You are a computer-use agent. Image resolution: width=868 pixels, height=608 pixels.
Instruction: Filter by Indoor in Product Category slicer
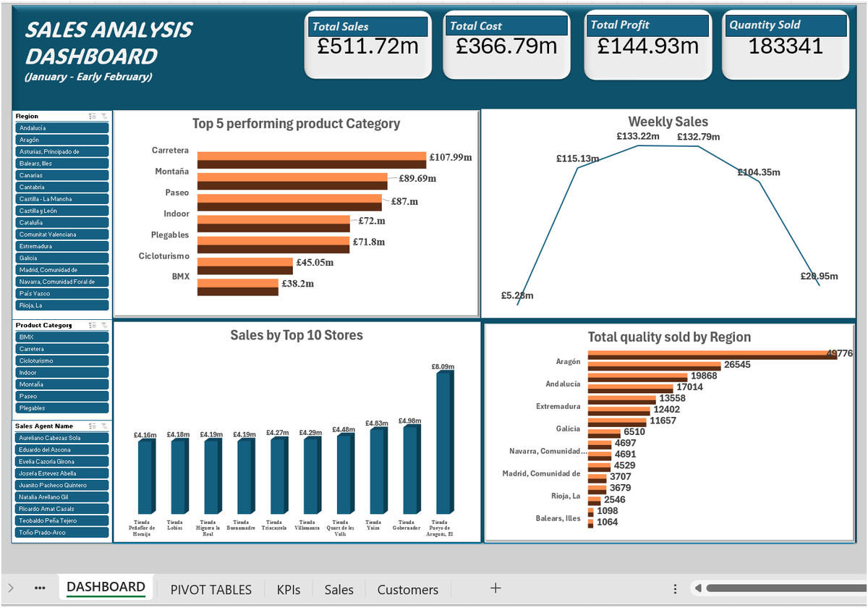61,373
